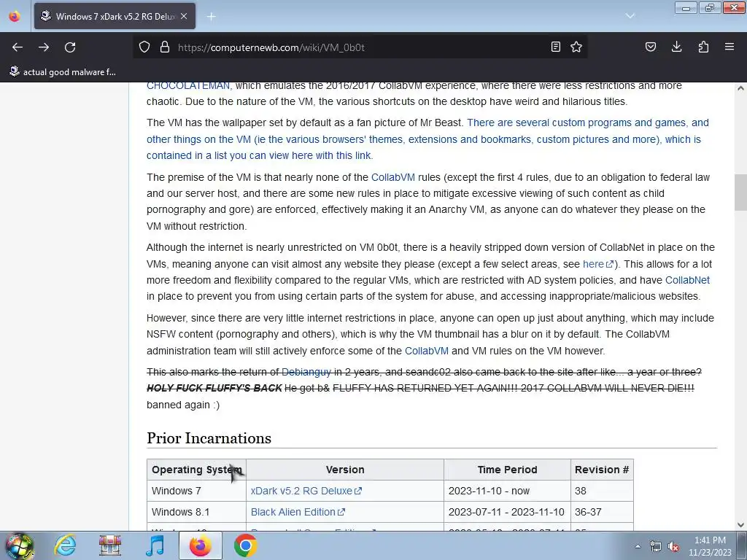Open the Firefox application menu
The height and width of the screenshot is (560, 747).
729,47
